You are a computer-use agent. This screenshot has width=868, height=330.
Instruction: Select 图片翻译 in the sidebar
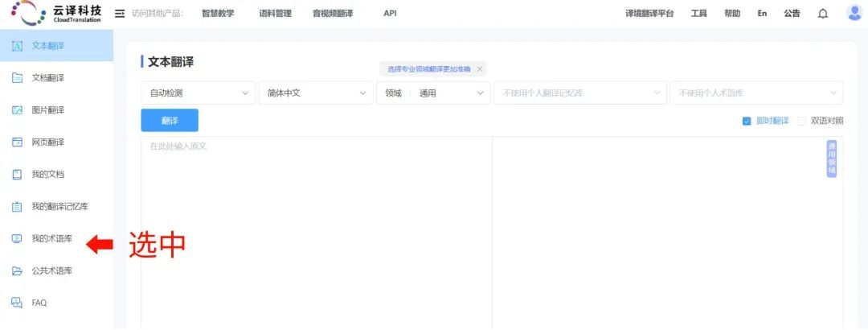(x=56, y=110)
